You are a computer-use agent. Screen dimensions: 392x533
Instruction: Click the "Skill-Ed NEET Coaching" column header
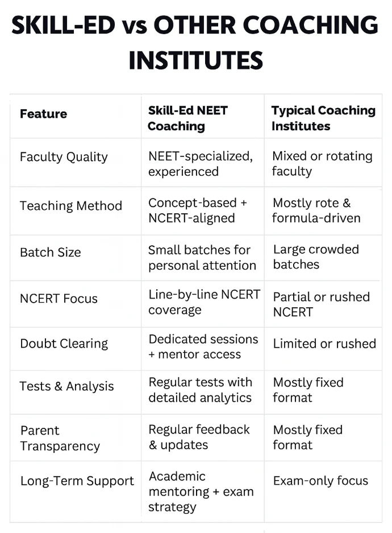tap(187, 118)
